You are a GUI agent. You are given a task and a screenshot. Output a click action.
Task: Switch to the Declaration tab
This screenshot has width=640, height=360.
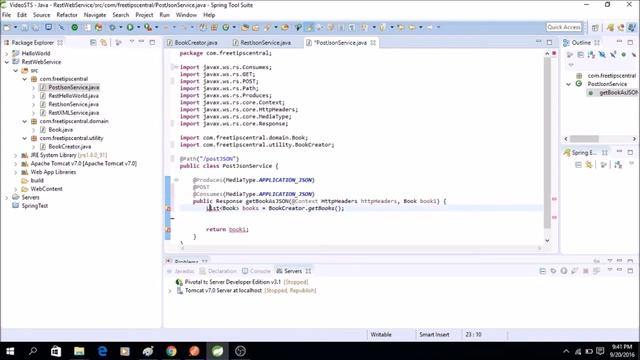pyautogui.click(x=218, y=271)
